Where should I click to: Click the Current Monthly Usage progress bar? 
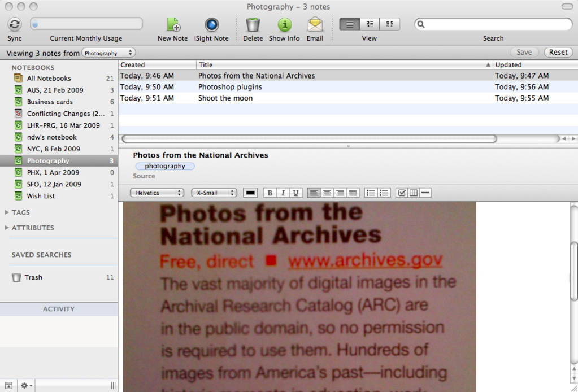pyautogui.click(x=86, y=24)
